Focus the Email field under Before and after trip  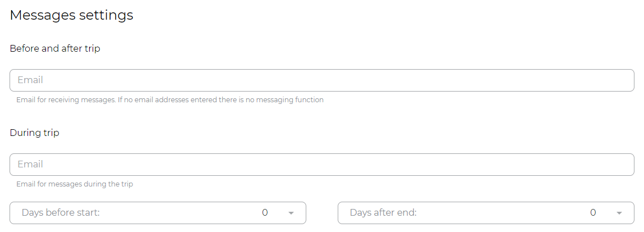(322, 80)
